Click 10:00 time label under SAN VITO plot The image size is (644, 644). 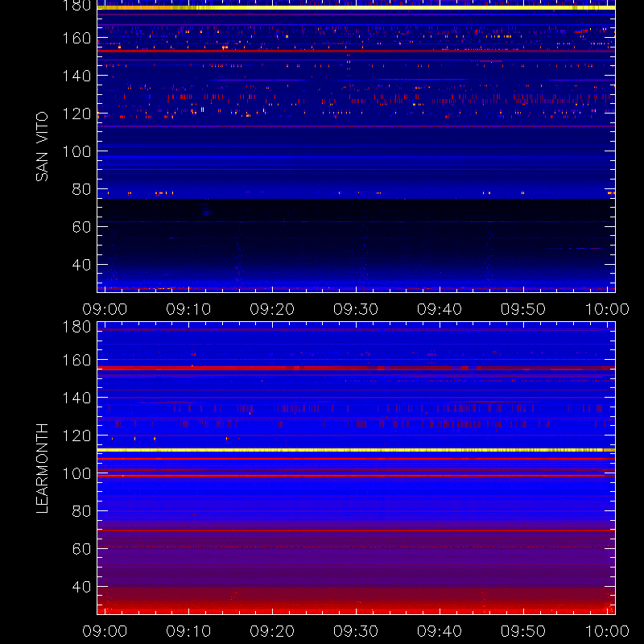pos(607,309)
